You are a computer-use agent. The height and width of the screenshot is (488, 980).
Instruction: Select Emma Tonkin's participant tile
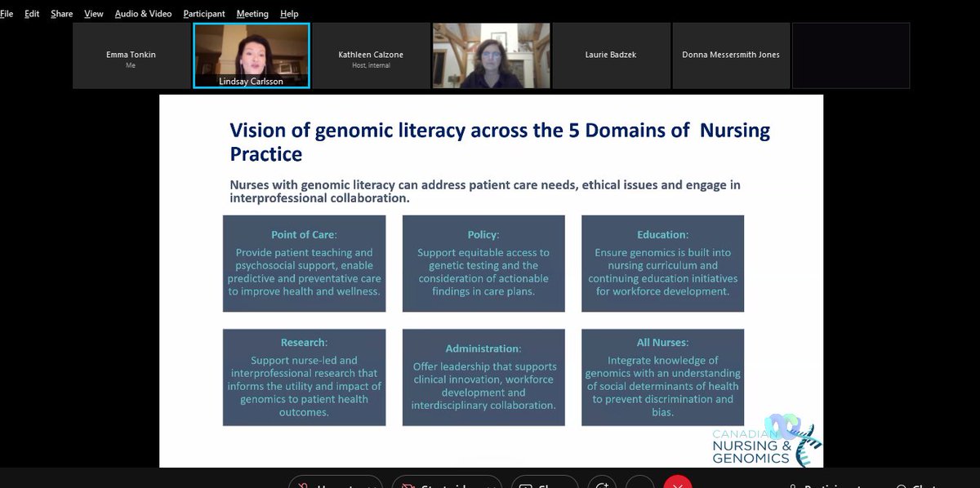pos(131,55)
